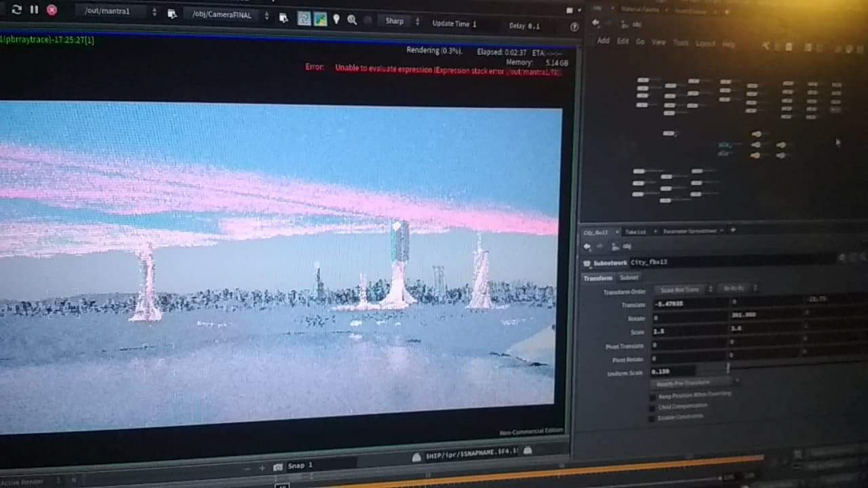Viewport: 868px width, 488px height.
Task: Click the back arrow in the network editor path bar
Action: [x=595, y=23]
